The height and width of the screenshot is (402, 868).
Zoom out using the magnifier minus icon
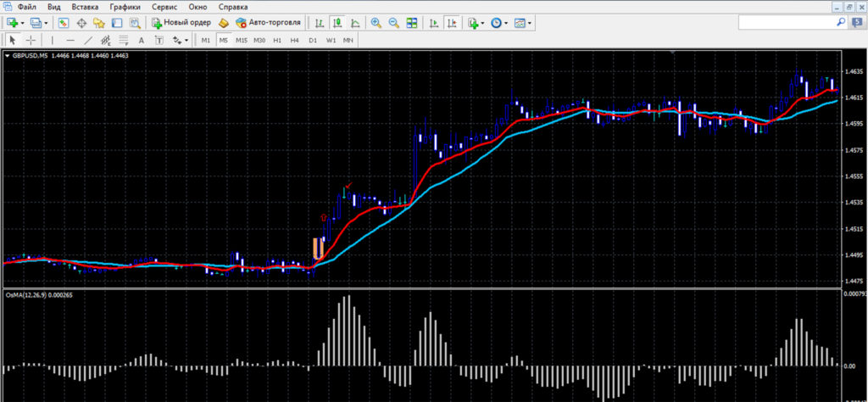(x=393, y=23)
